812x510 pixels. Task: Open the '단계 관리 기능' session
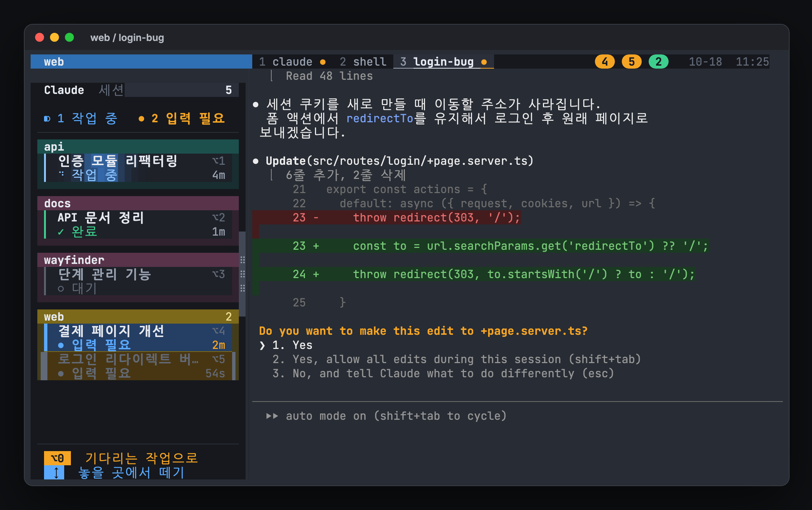tap(138, 281)
